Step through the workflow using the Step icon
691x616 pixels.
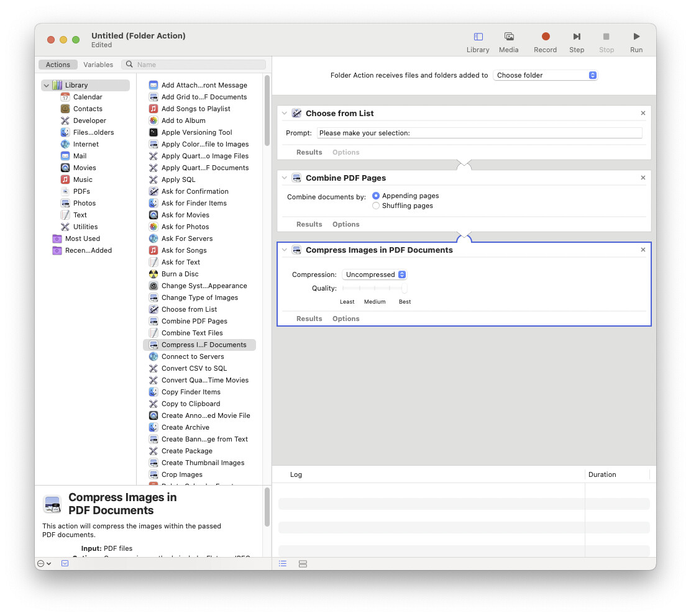tap(577, 41)
